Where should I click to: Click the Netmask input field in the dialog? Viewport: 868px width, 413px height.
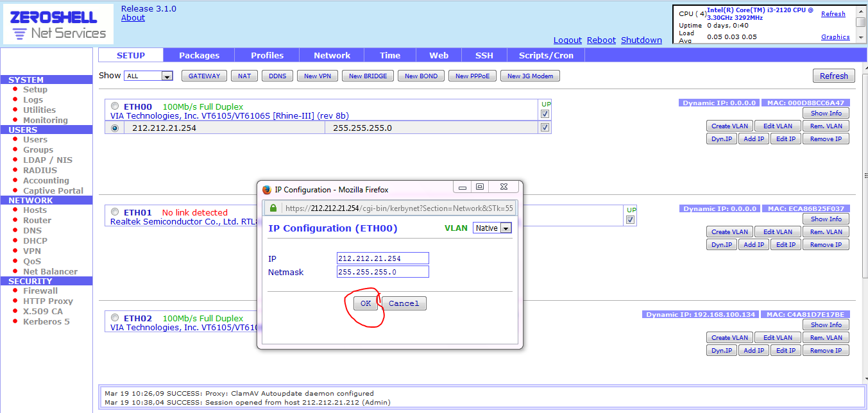[383, 272]
